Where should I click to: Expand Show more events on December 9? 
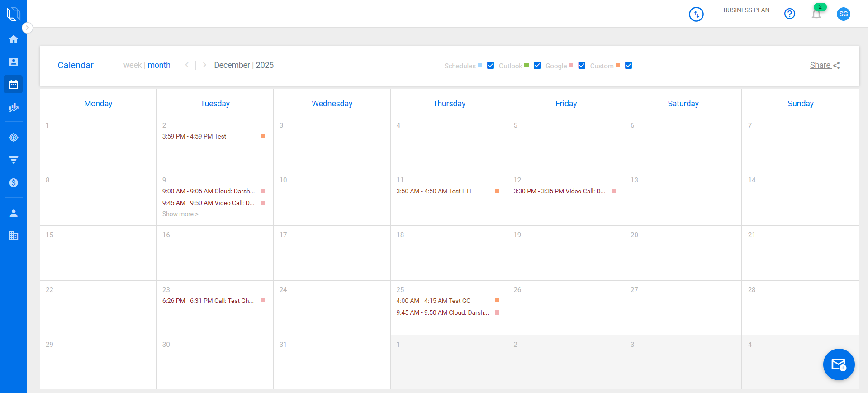[180, 214]
